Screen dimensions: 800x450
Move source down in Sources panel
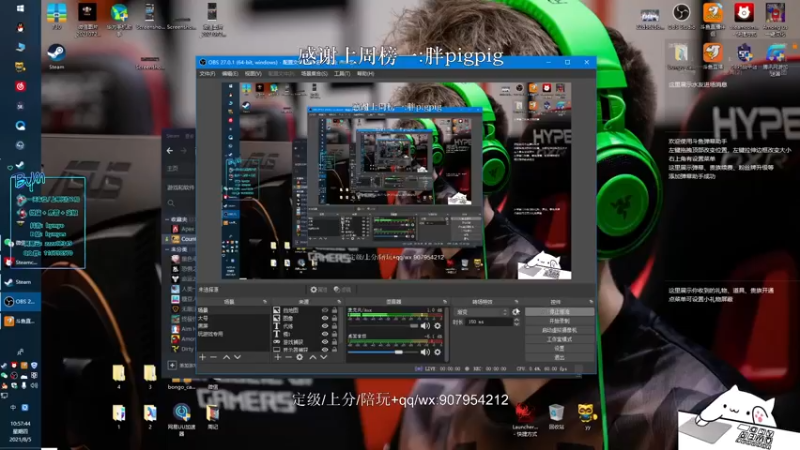(323, 357)
